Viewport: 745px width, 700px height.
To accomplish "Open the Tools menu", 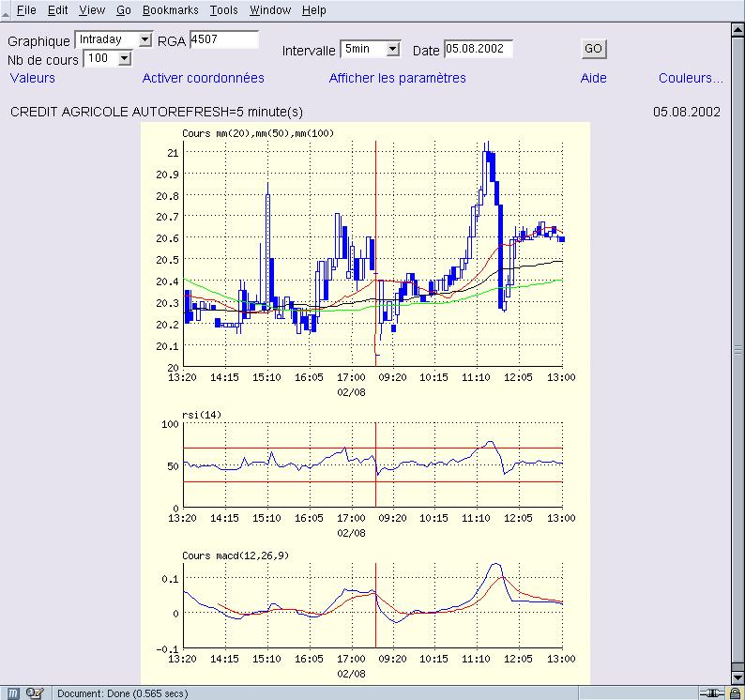I will coord(224,10).
